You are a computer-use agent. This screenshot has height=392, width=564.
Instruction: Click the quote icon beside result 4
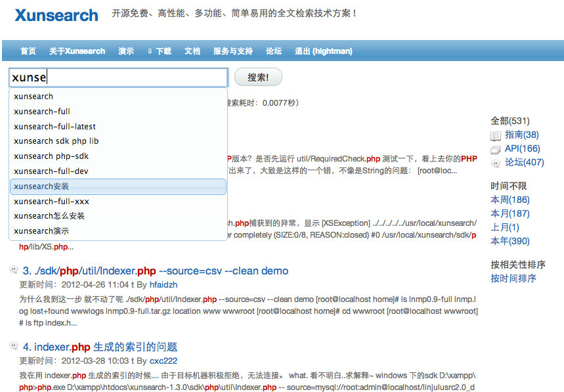tap(14, 345)
